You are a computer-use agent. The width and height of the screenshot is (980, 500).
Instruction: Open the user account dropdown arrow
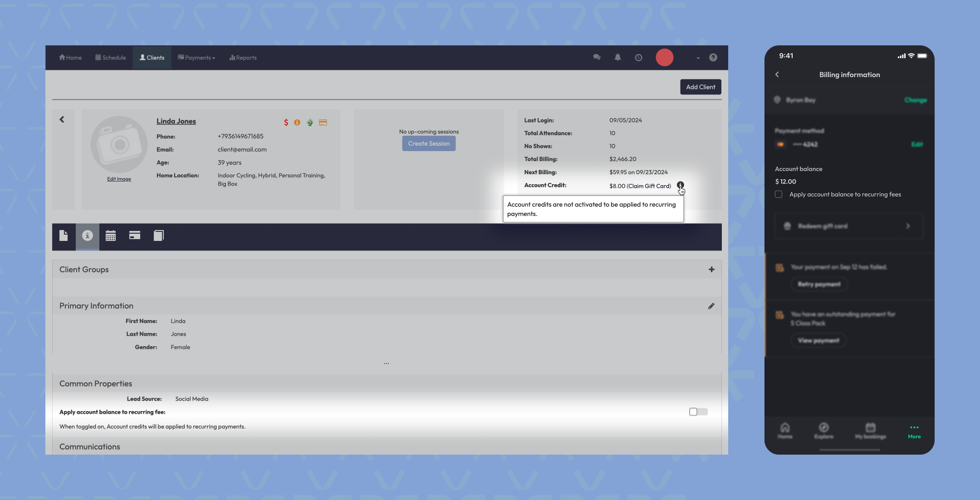coord(698,58)
